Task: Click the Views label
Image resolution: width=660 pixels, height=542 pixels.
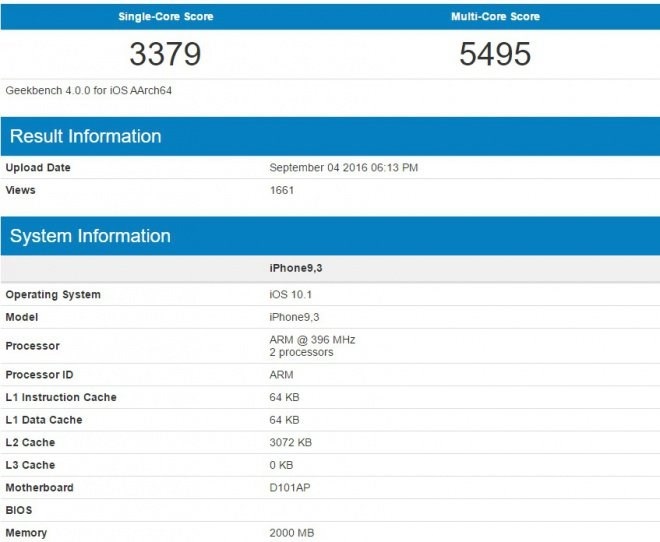Action: point(20,190)
